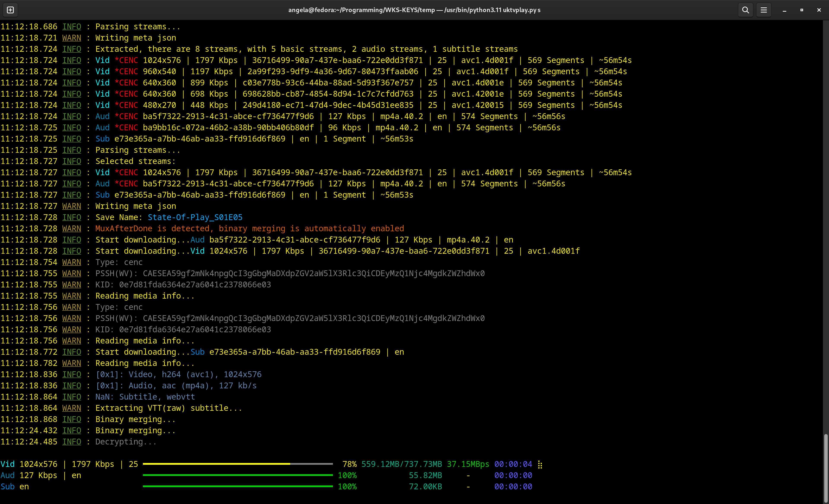829x504 pixels.
Task: Click the 78% video progress percentage
Action: pos(349,464)
